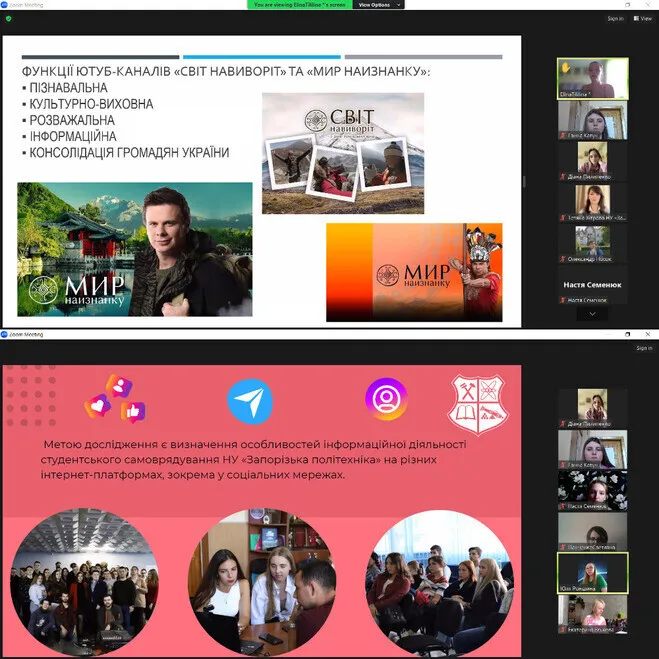This screenshot has height=659, width=659.
Task: Click the bullet text 'ІНФОРМАЦІЙНА'
Action: [x=73, y=136]
